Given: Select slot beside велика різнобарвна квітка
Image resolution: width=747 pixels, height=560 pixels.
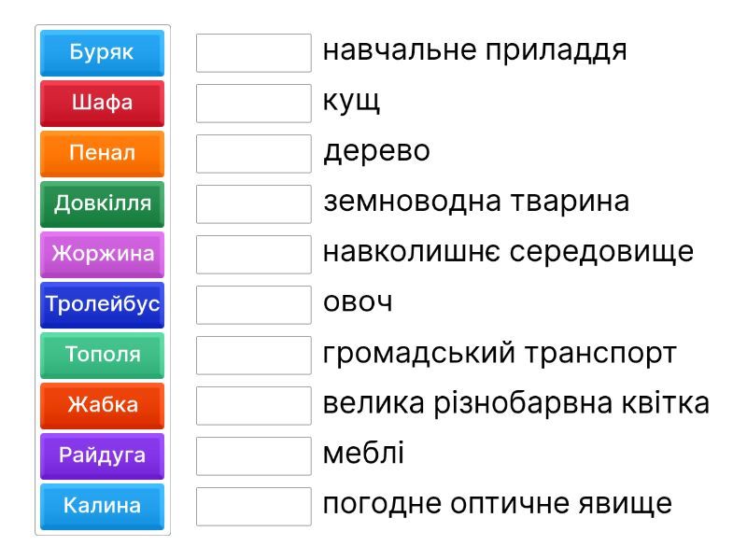Looking at the screenshot, I should [253, 405].
